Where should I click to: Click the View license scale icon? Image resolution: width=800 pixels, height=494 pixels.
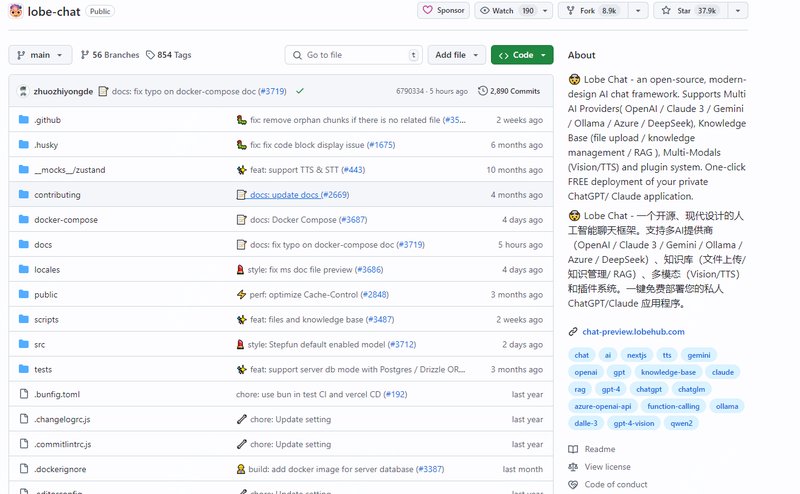[x=573, y=467]
